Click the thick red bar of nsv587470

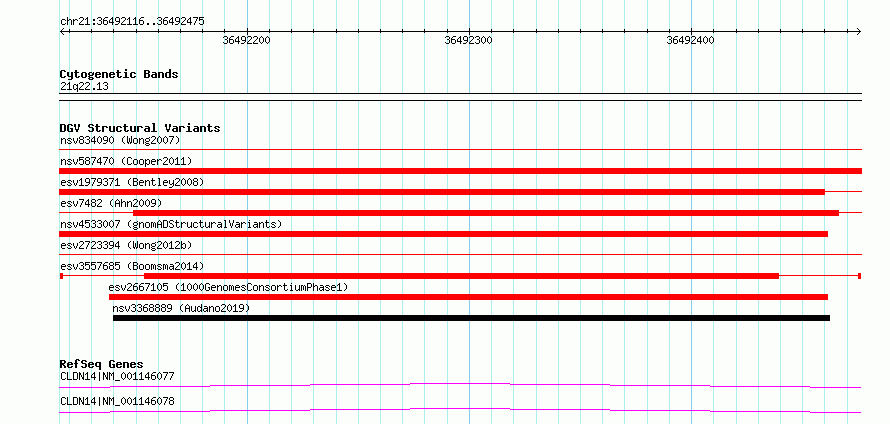click(460, 171)
